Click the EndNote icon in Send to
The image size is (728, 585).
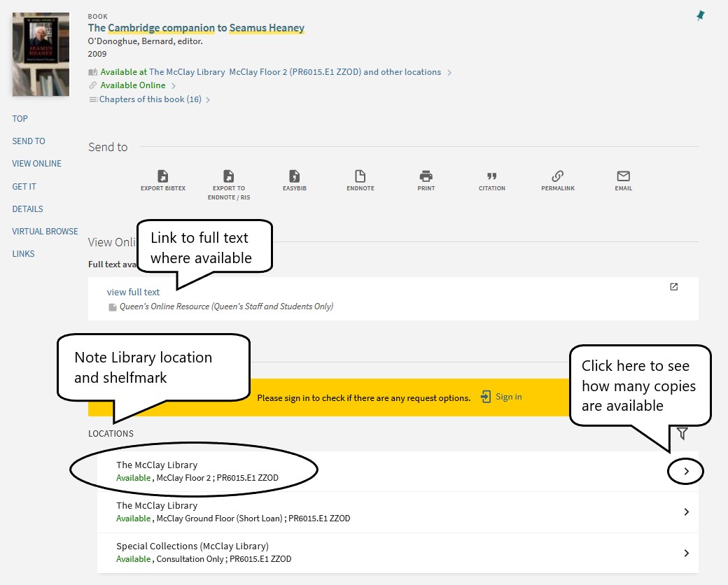[x=360, y=176]
